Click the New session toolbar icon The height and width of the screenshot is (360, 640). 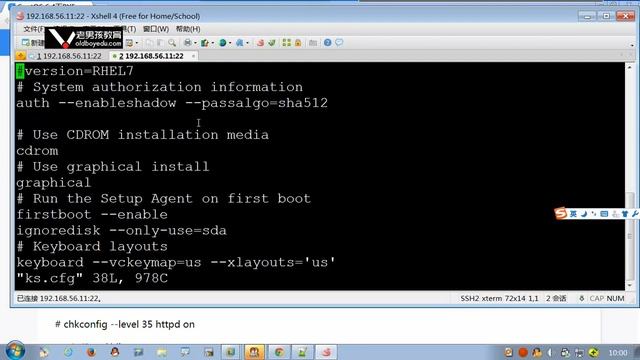click(26, 42)
